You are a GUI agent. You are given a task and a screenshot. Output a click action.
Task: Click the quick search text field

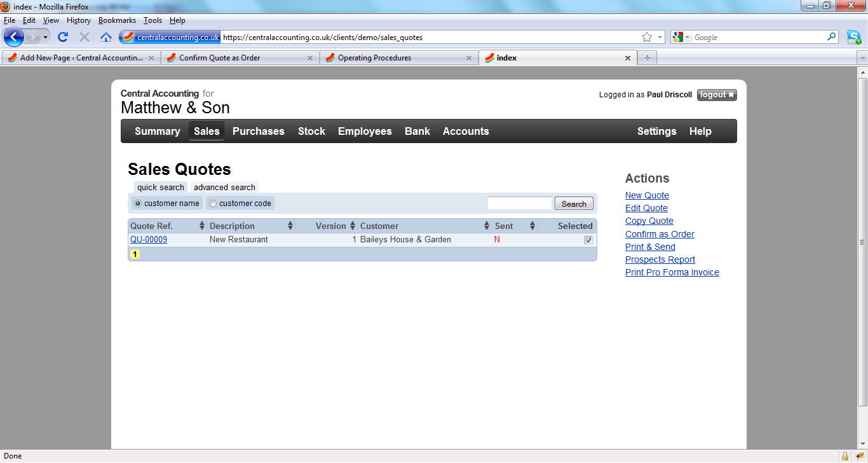point(520,204)
